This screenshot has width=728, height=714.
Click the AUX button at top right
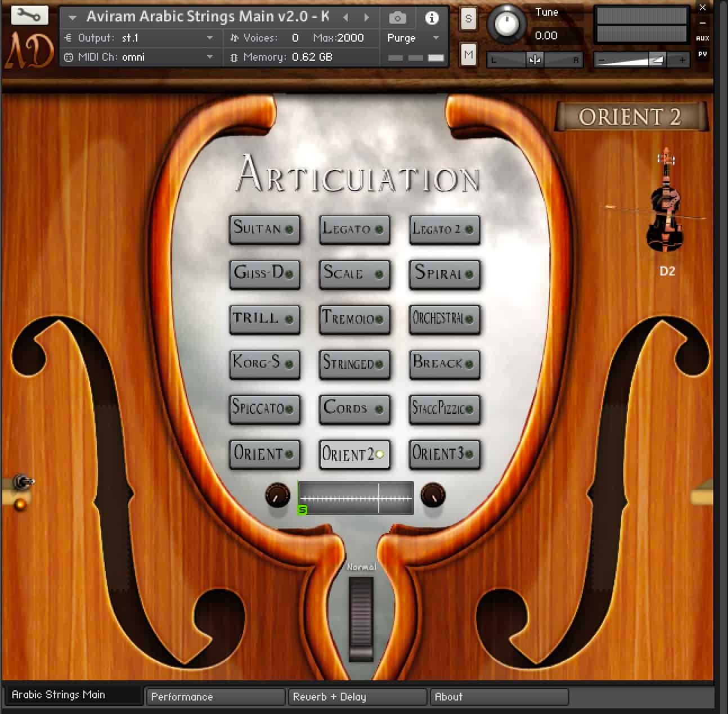point(702,38)
